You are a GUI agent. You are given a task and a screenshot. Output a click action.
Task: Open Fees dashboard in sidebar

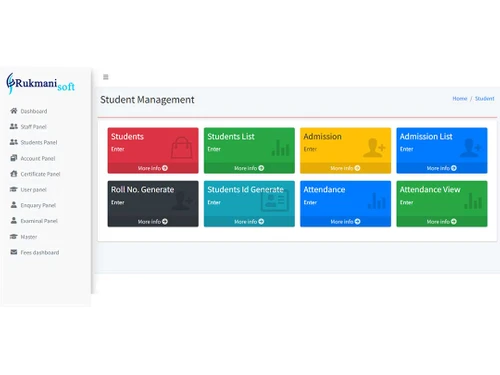click(x=40, y=253)
